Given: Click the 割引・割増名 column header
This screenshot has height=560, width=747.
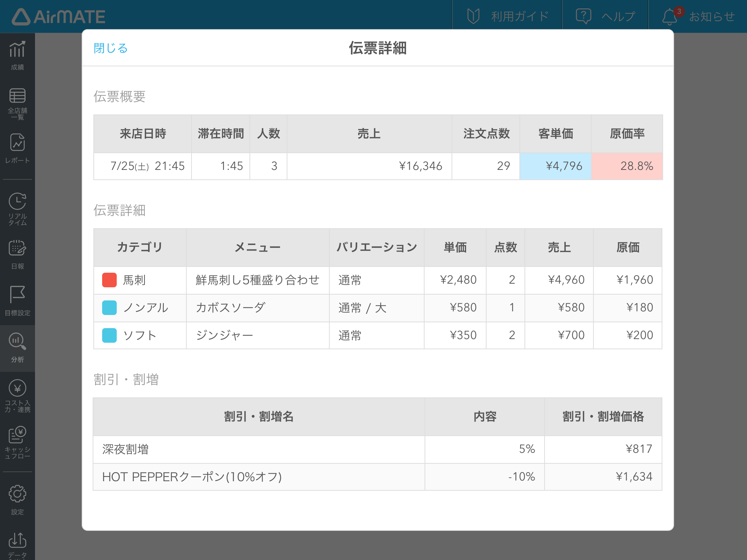Looking at the screenshot, I should (x=259, y=417).
